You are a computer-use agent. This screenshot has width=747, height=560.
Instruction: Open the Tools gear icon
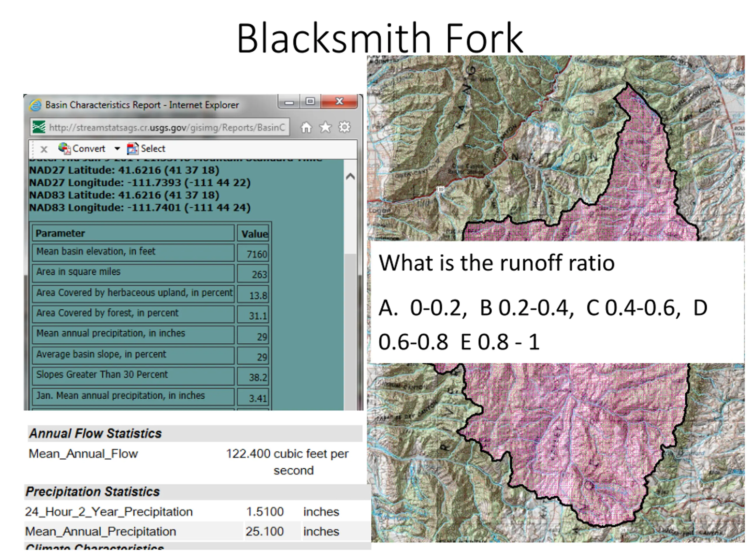tap(344, 127)
